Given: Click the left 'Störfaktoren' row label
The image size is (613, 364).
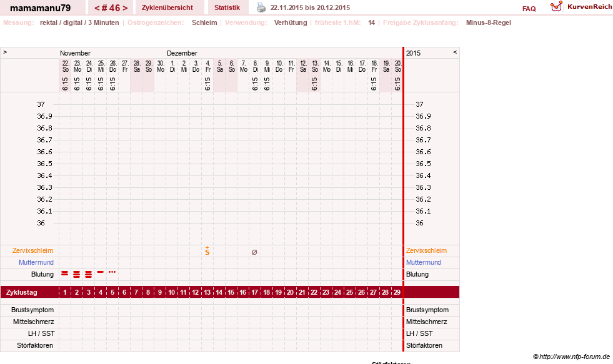Looking at the screenshot, I should [x=35, y=345].
